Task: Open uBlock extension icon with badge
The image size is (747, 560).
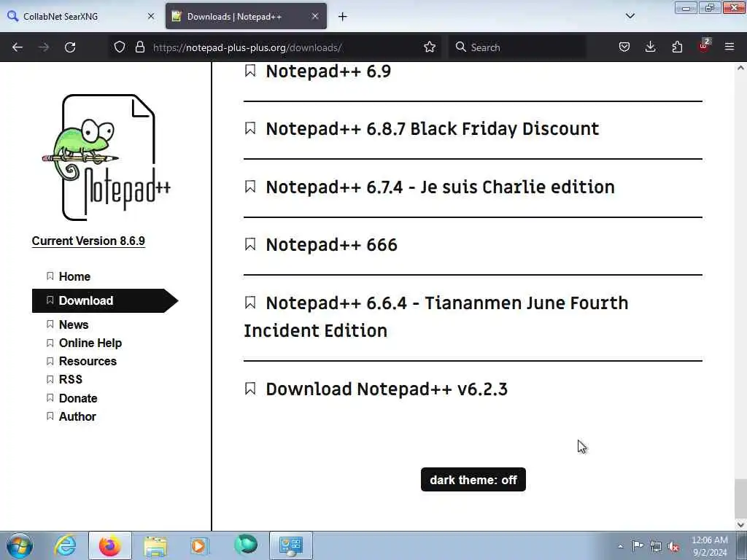Action: (704, 46)
